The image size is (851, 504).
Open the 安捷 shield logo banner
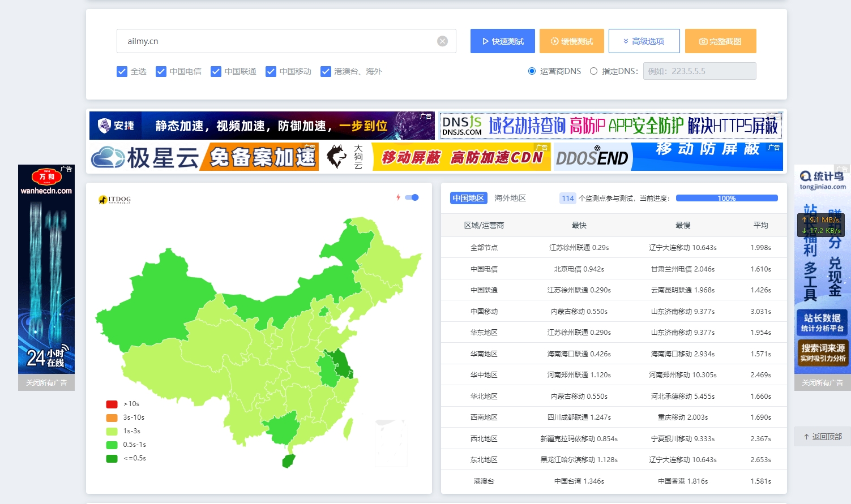(116, 126)
